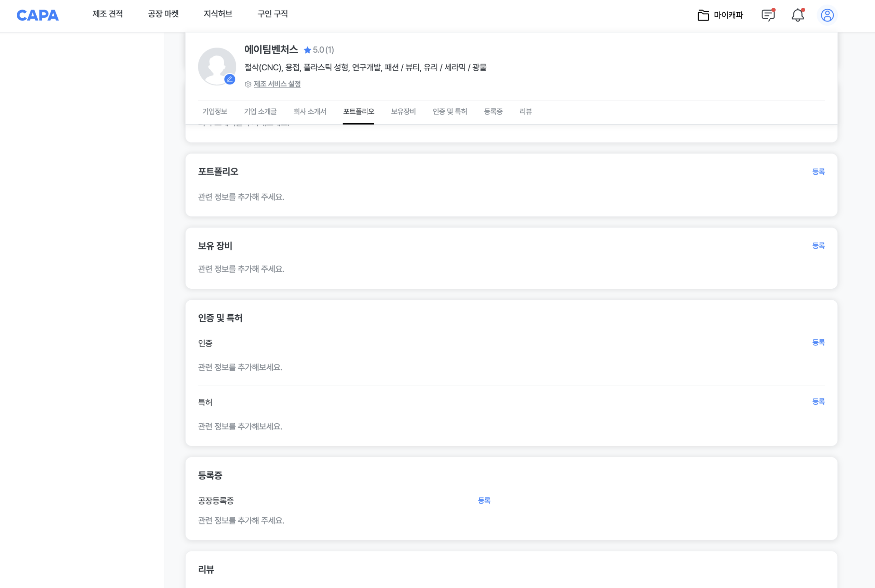Screen dimensions: 875x588
Task: Open the notifications bell icon
Action: (797, 15)
